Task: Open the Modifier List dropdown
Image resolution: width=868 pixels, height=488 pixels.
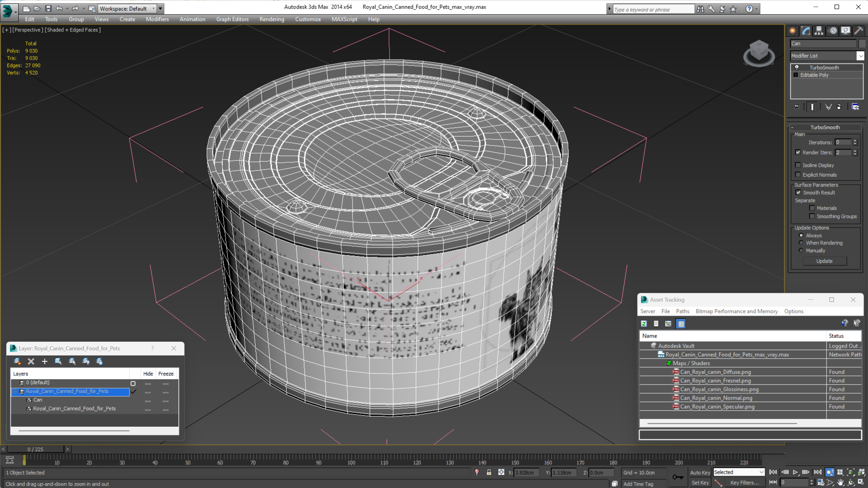Action: (860, 56)
